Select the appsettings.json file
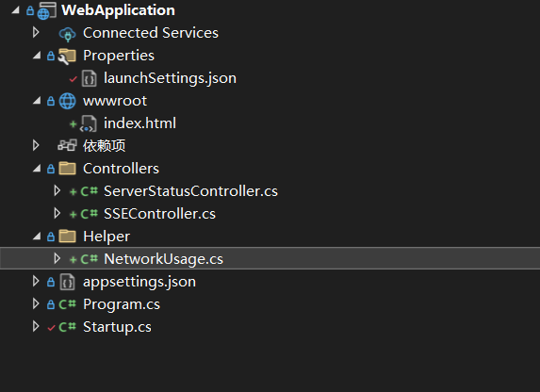Image resolution: width=540 pixels, height=392 pixels. (x=139, y=282)
